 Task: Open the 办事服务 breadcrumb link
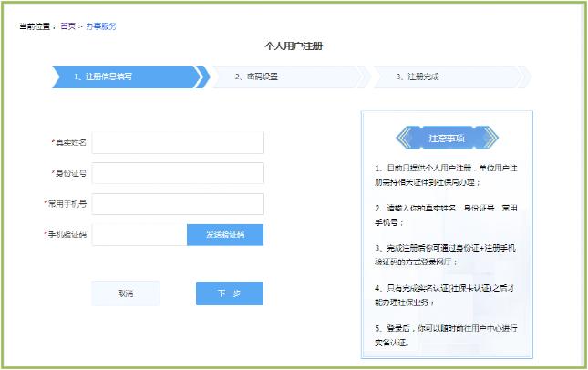point(101,26)
